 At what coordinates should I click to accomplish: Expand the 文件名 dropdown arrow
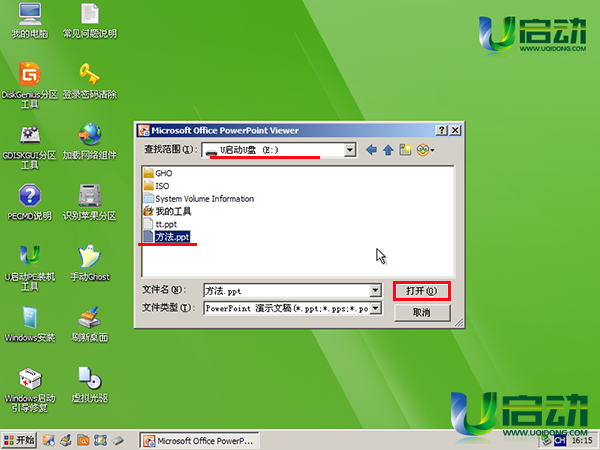pos(375,290)
